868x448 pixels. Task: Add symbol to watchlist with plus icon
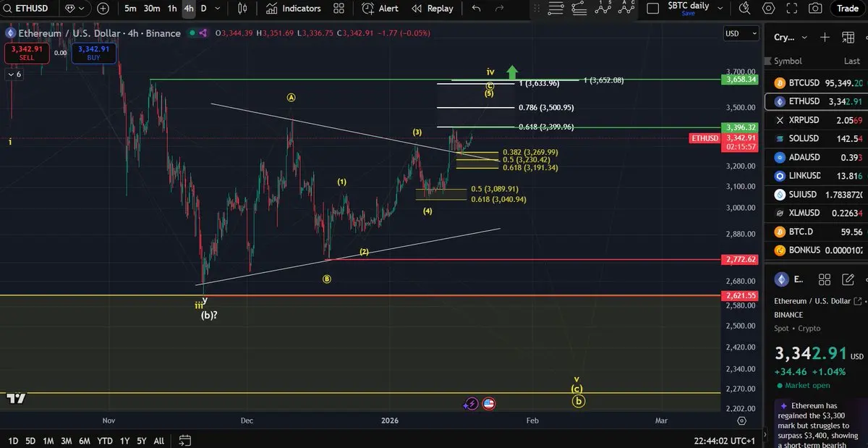[825, 37]
